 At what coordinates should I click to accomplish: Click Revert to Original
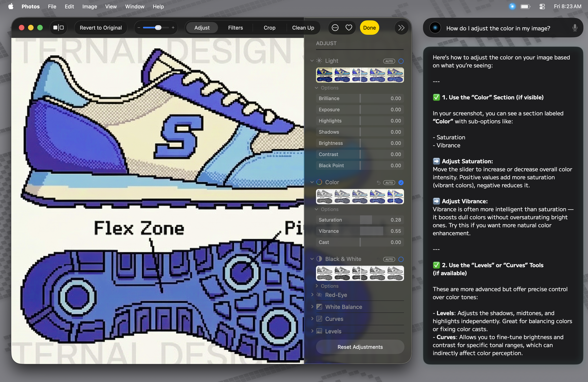(101, 28)
